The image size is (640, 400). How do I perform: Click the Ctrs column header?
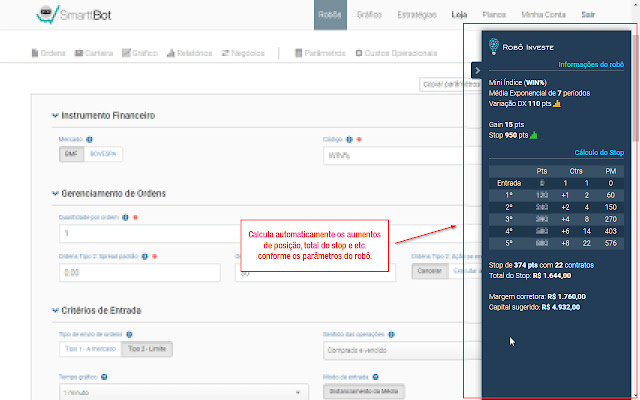(576, 171)
